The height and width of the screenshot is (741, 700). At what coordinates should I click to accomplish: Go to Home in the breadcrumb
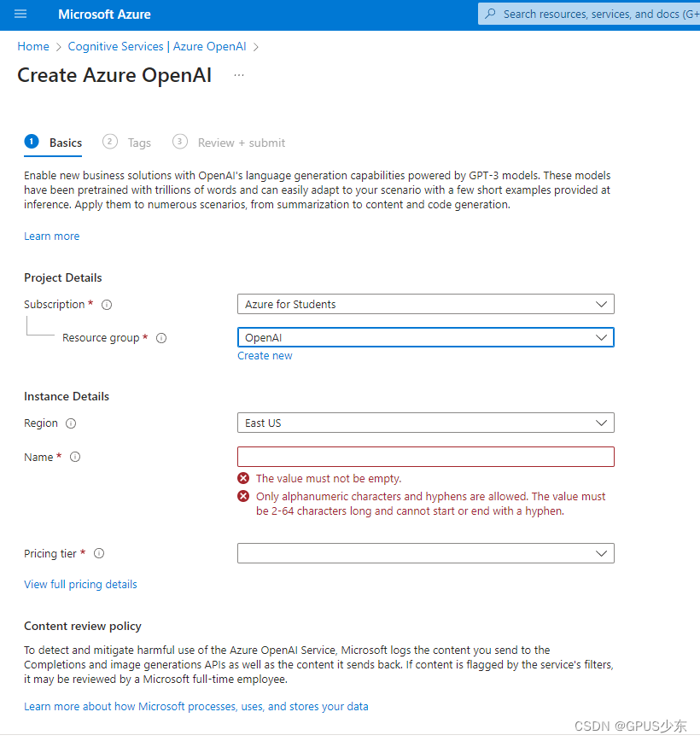point(33,46)
